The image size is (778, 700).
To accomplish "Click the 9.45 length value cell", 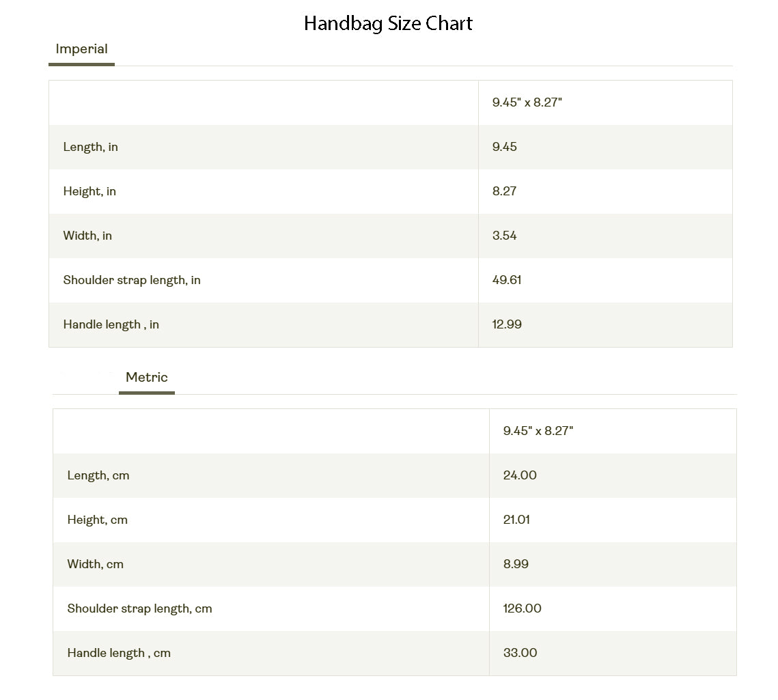I will [504, 147].
